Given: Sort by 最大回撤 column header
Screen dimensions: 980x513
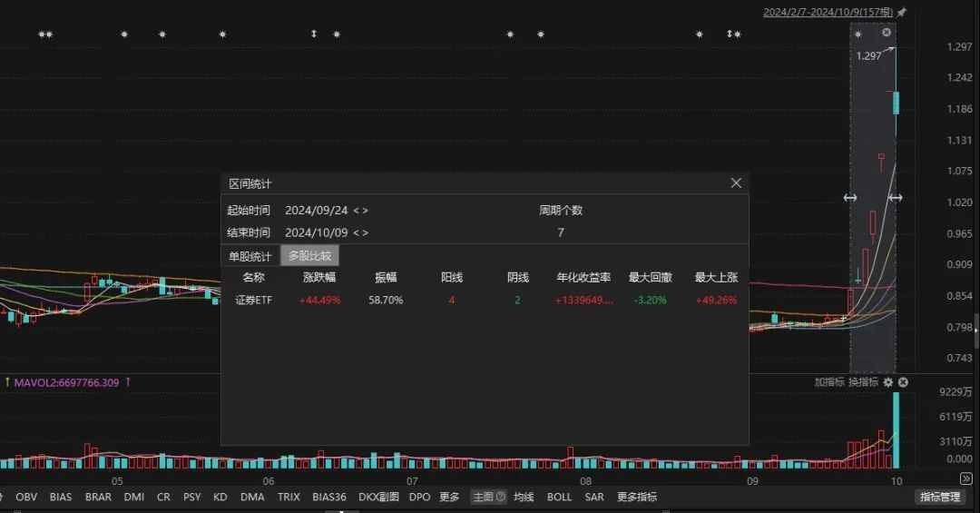Looking at the screenshot, I should coord(650,277).
